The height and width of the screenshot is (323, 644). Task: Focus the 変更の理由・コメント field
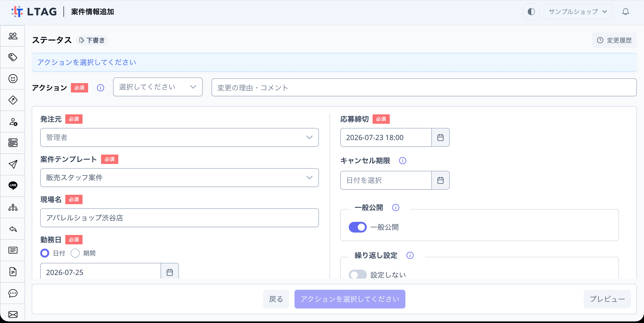tap(424, 87)
